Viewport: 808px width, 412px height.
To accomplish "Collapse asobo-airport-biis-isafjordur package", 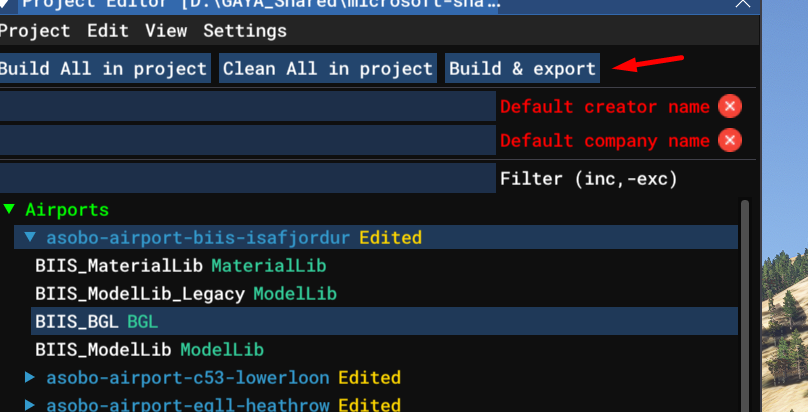I will (x=30, y=238).
